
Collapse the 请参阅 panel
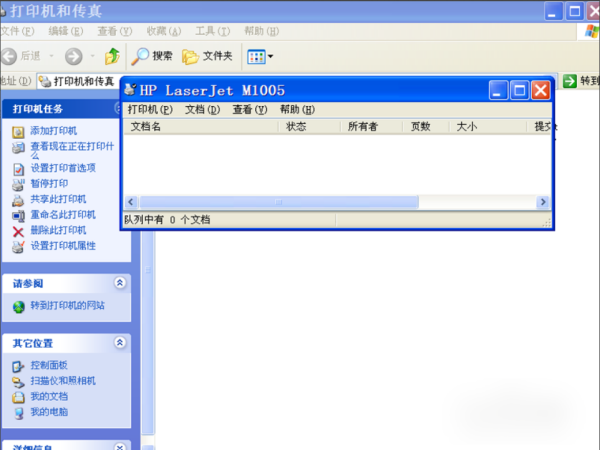click(119, 283)
